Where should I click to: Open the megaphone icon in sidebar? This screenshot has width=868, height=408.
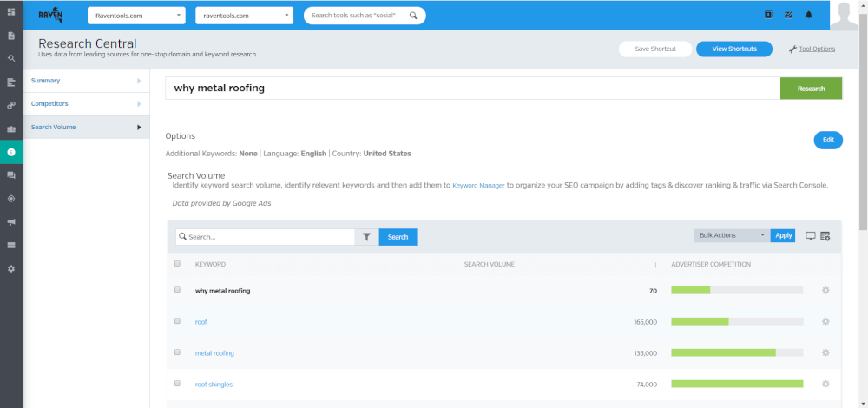coord(11,221)
